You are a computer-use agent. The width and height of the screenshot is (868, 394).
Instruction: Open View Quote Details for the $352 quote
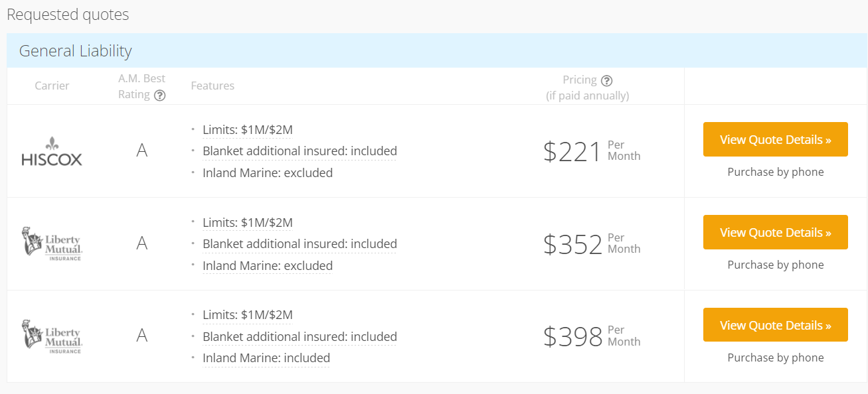(775, 232)
